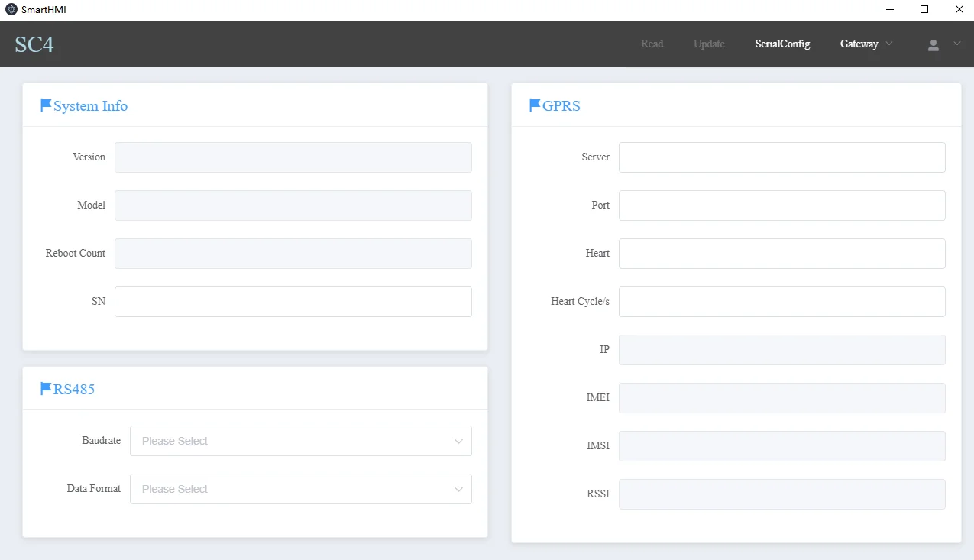Open the Baudrate dropdown
Viewport: 974px width, 560px height.
click(300, 441)
